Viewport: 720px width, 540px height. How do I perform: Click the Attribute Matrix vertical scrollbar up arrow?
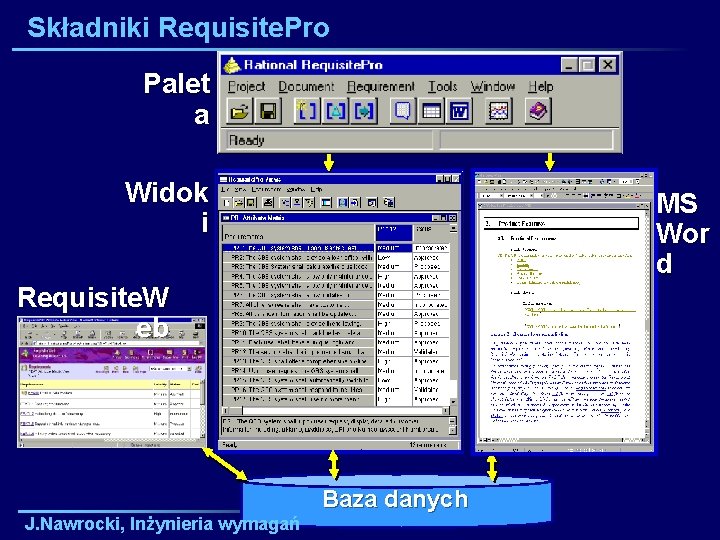[x=453, y=228]
